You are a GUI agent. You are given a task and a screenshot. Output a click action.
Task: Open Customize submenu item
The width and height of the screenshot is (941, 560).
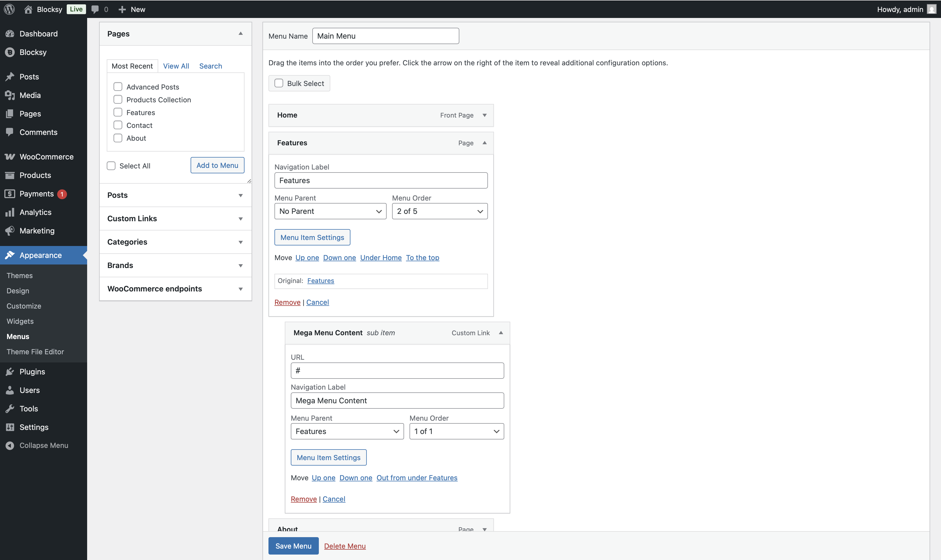[x=24, y=306]
